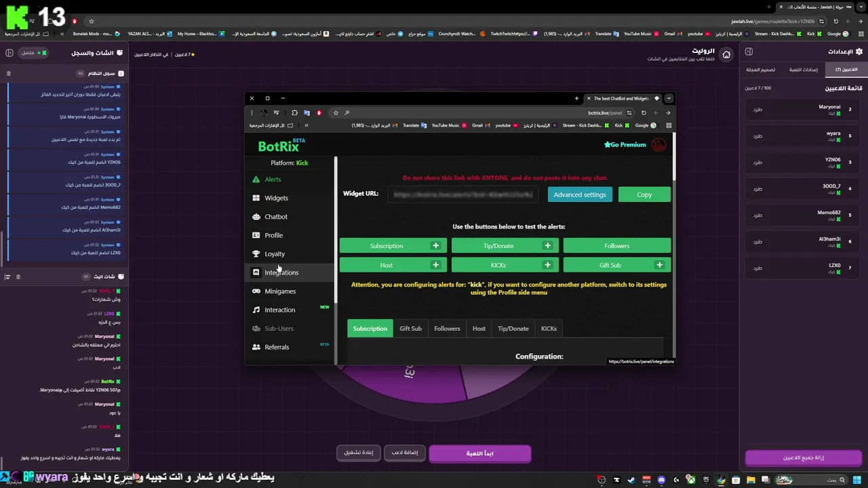Expand plus on Tip/Donate test button
Screen dimensions: 868x488
[548, 246]
